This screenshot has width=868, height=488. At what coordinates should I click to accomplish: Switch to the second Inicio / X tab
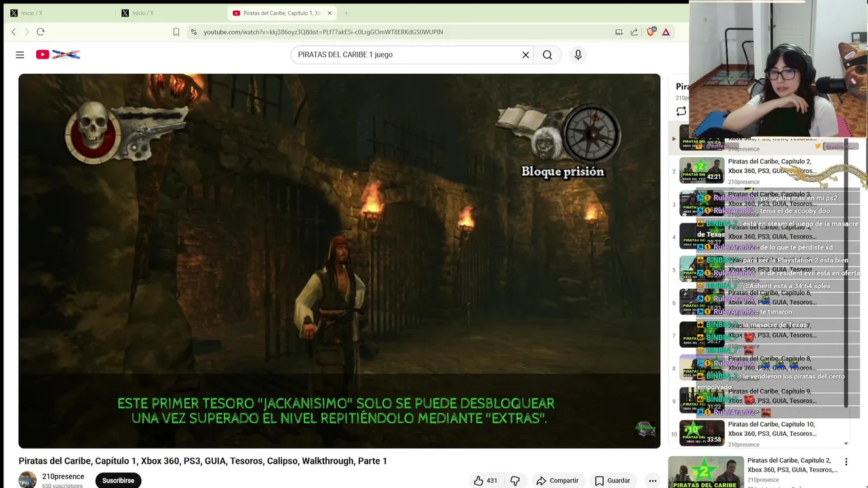tap(170, 13)
